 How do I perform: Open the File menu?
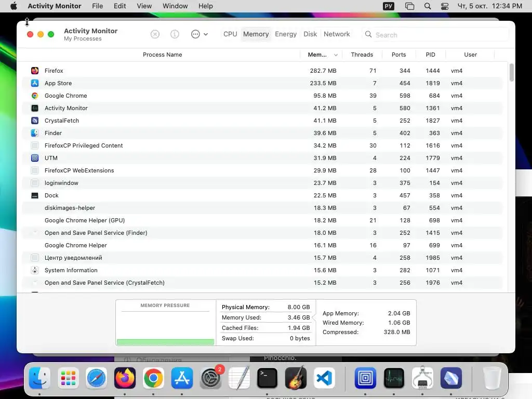pos(97,6)
